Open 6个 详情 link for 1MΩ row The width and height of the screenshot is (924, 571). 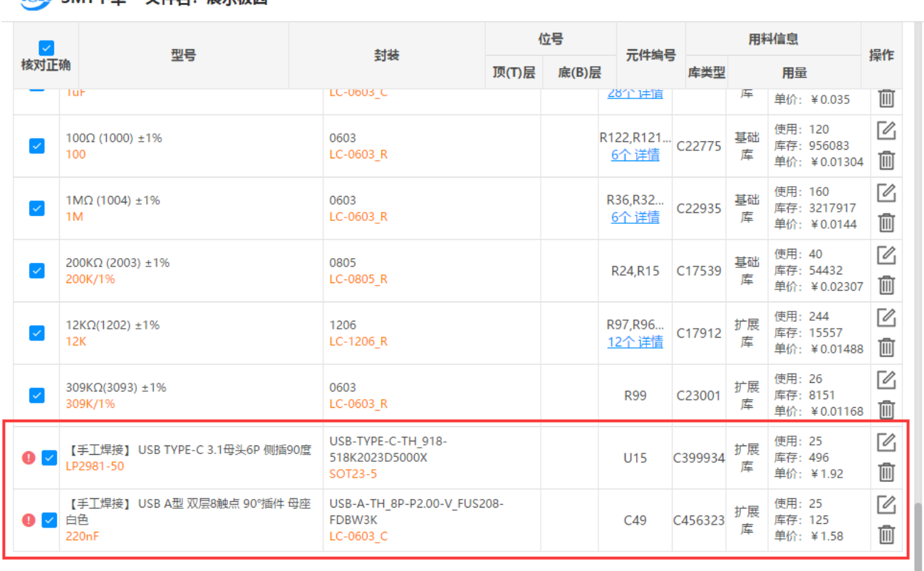pyautogui.click(x=635, y=217)
